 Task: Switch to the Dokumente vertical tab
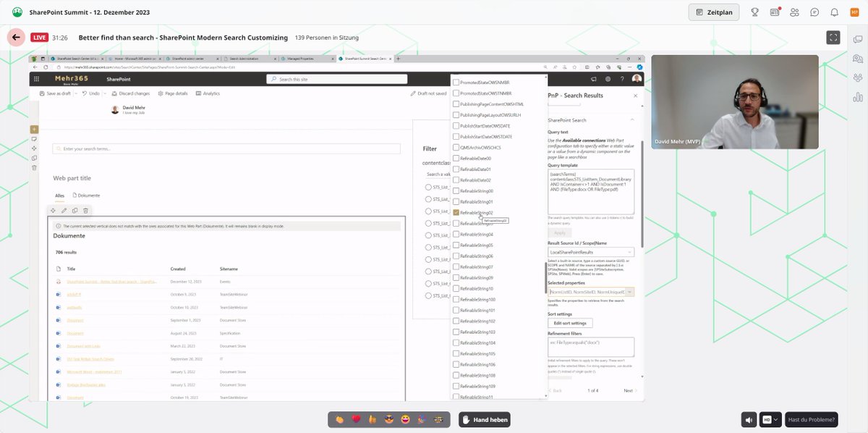point(86,196)
